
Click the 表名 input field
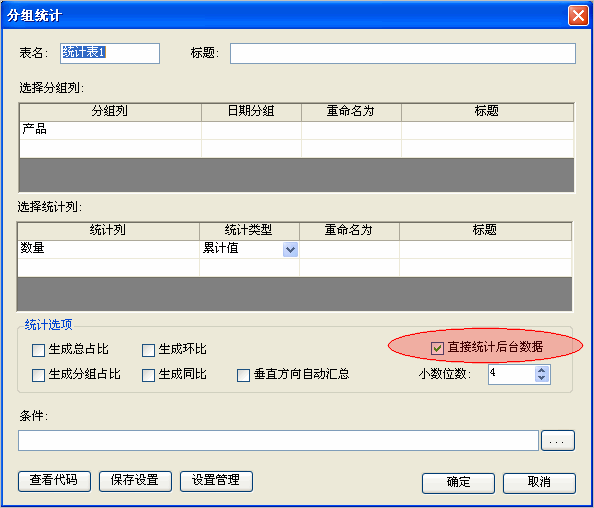(110, 53)
